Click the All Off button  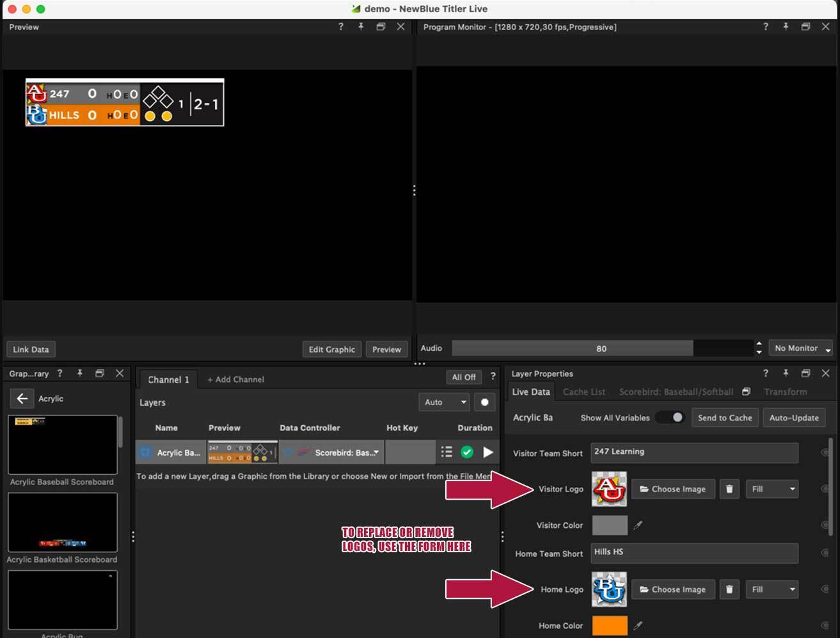(464, 377)
